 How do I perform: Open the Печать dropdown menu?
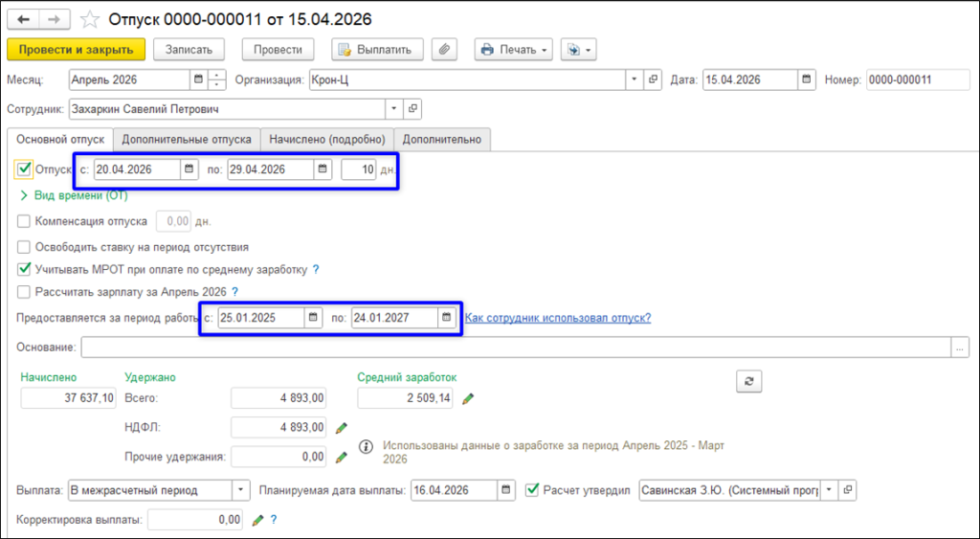[514, 50]
